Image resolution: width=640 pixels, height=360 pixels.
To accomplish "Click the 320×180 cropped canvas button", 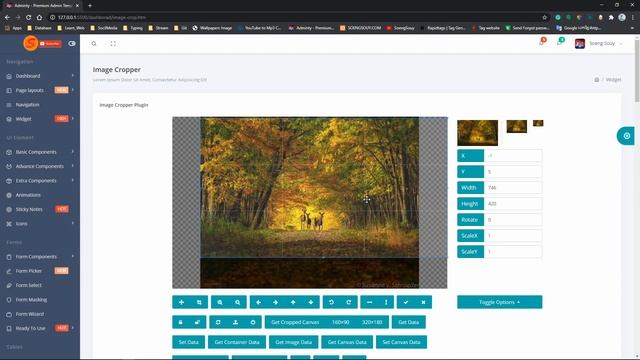I will pos(372,322).
